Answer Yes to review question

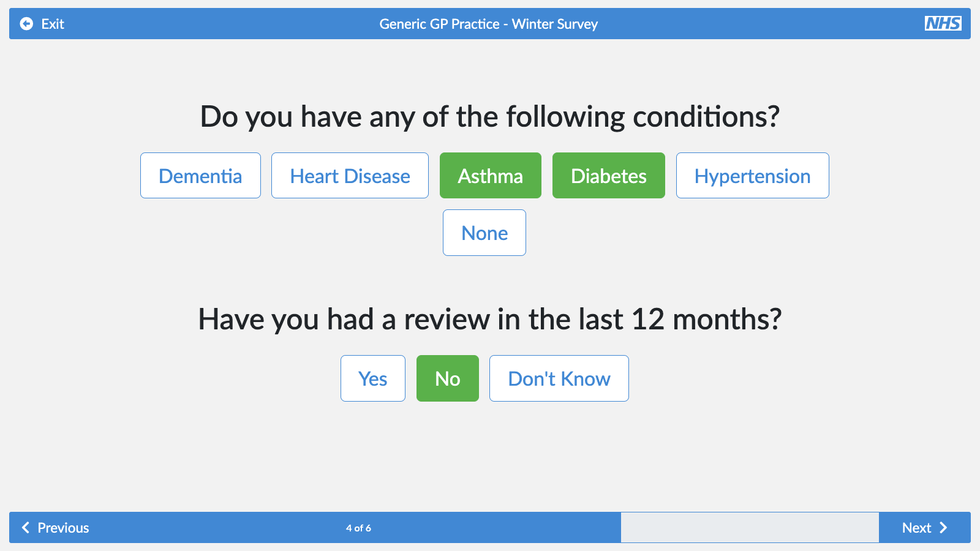click(x=372, y=378)
